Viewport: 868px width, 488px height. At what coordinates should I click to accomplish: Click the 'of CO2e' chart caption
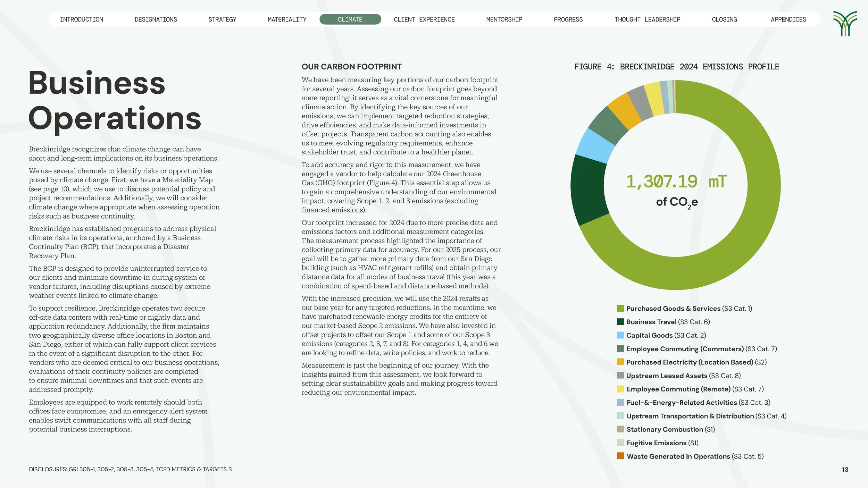tap(677, 202)
